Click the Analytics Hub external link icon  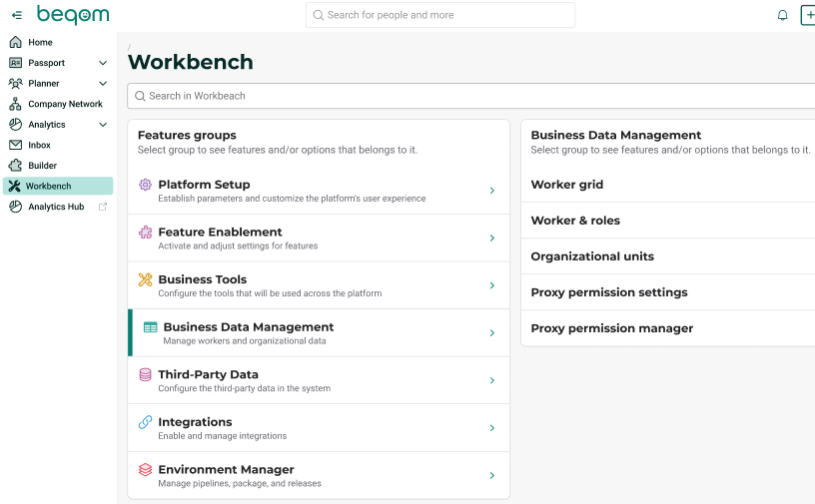(102, 207)
